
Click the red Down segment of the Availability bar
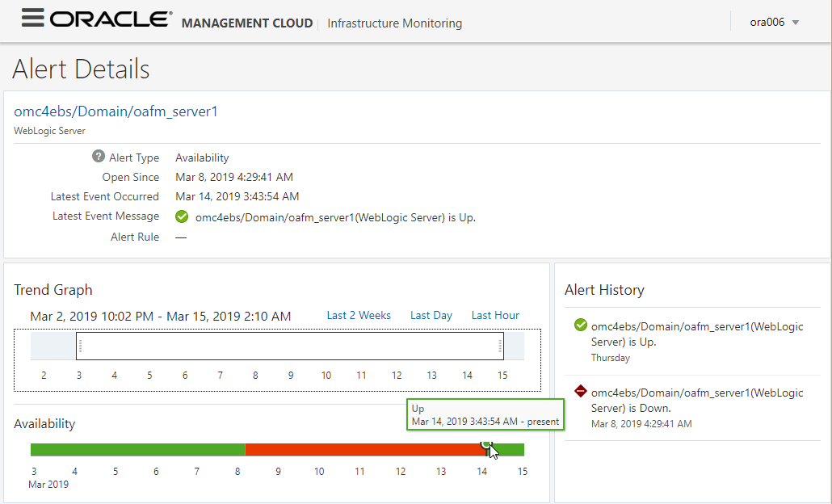[363, 450]
